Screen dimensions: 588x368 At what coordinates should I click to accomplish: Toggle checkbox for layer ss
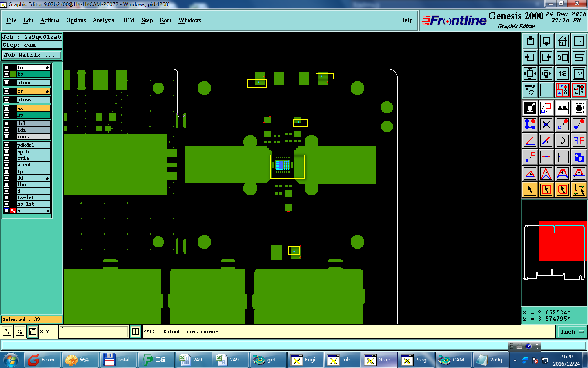coord(7,108)
